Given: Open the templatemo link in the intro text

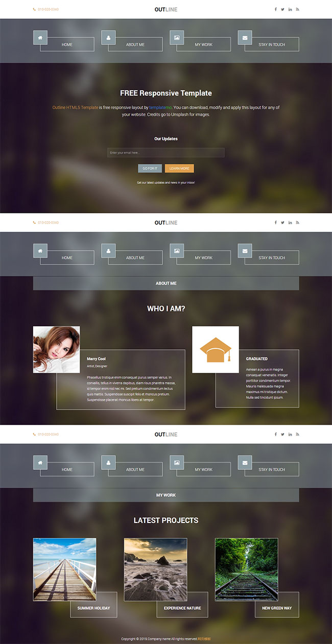Looking at the screenshot, I should pyautogui.click(x=160, y=108).
